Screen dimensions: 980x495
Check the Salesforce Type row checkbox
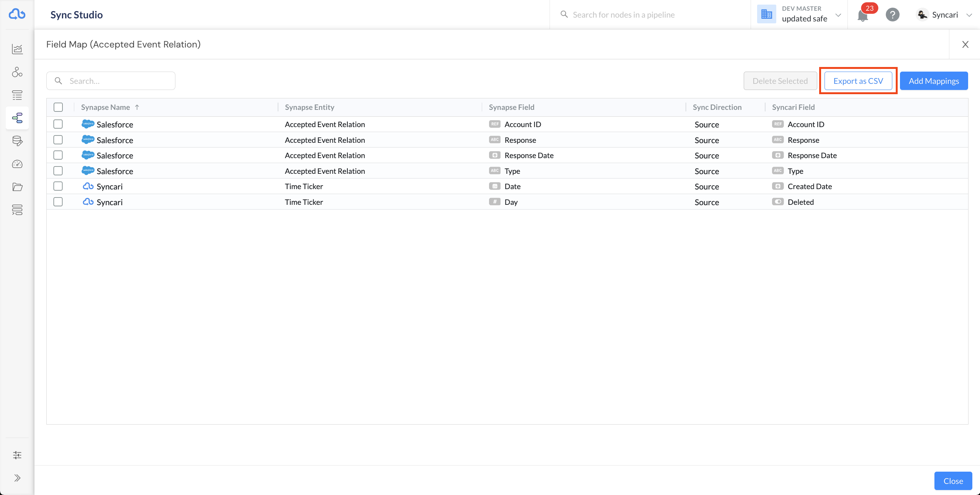58,171
